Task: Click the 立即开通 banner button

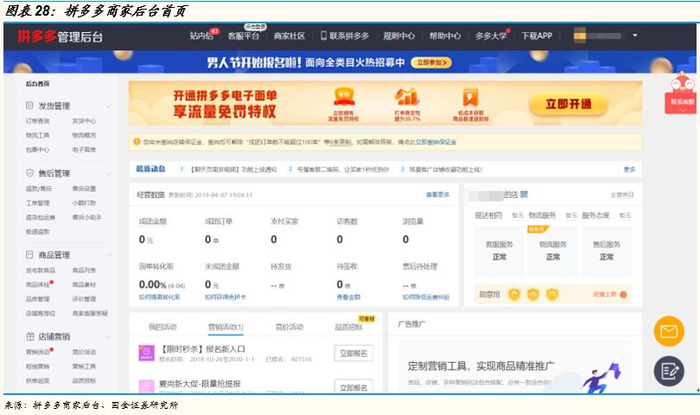Action: coord(568,104)
